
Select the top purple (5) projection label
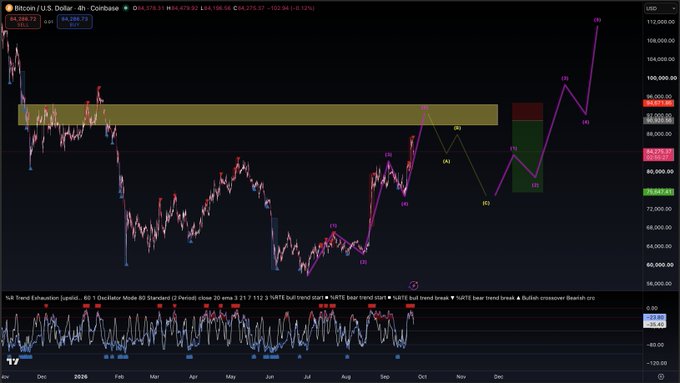tap(597, 20)
